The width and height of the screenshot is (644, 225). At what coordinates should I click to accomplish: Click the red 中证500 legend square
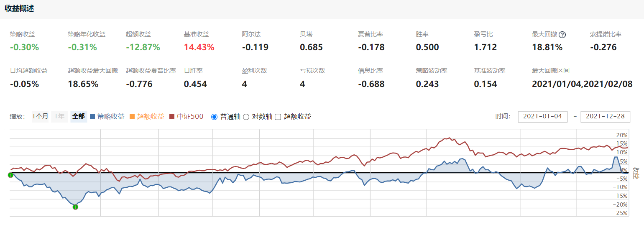coord(172,117)
